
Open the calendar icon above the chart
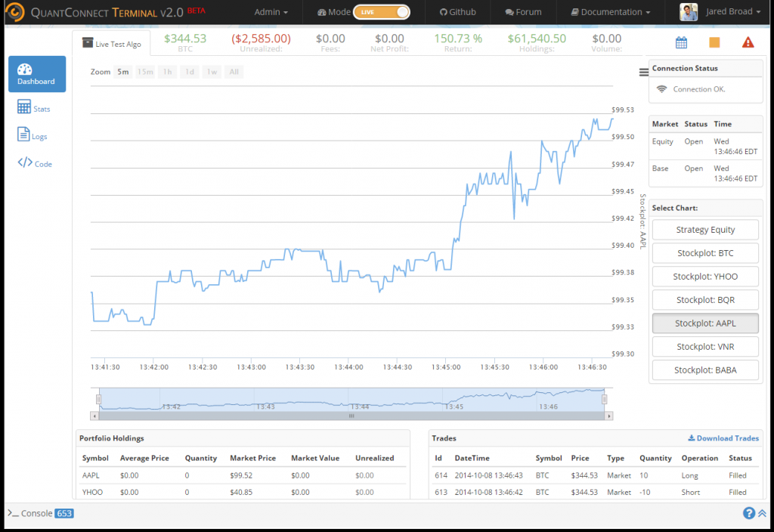click(680, 42)
